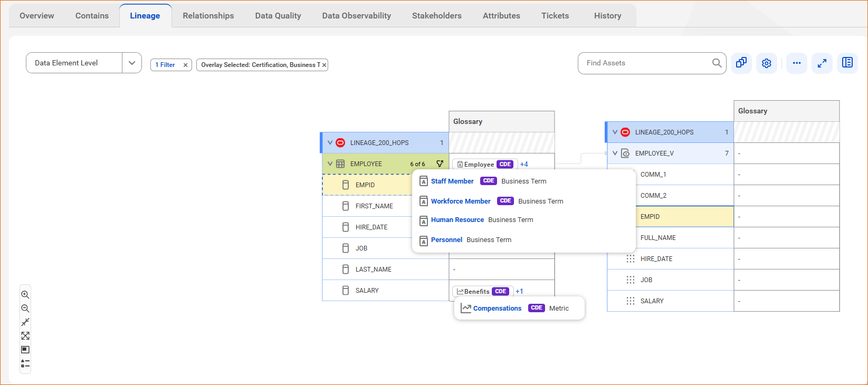Open the 1 Filter chip
The image size is (868, 385).
pos(165,65)
